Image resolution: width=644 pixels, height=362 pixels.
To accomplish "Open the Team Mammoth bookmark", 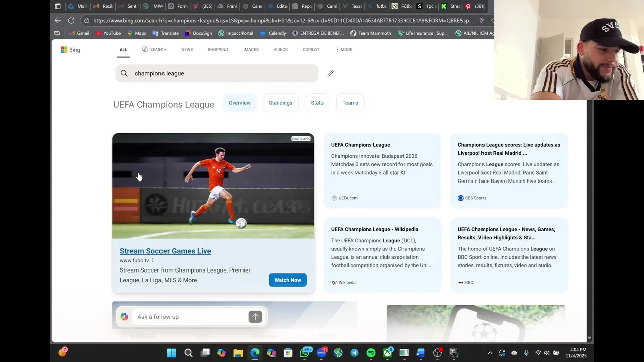I will tap(370, 33).
